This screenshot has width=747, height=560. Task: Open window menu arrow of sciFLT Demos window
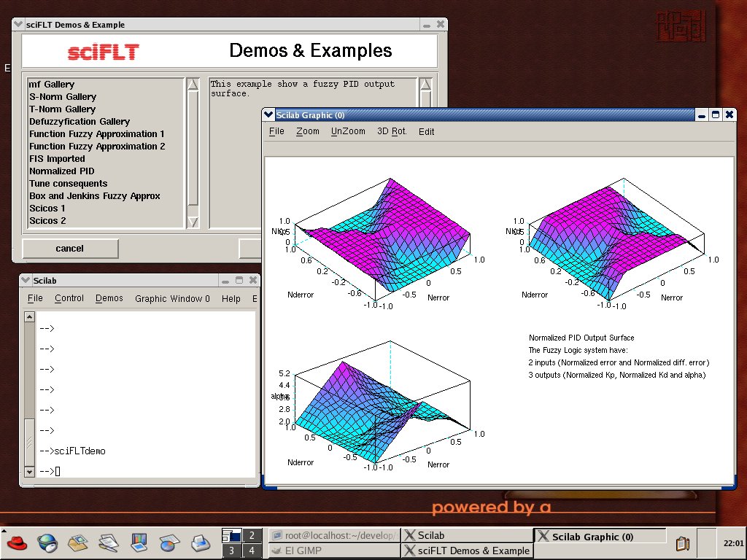(18, 24)
